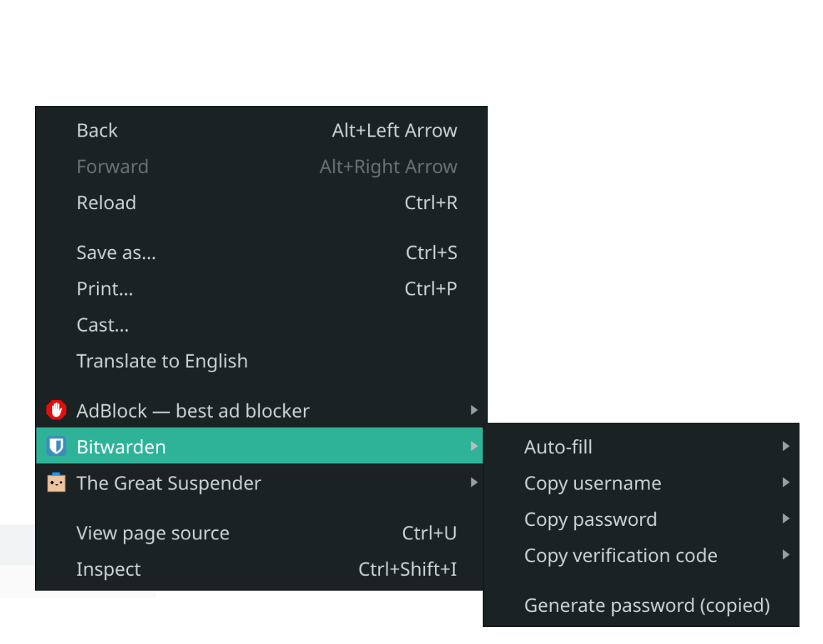Expand the Great Suspender submenu arrow
This screenshot has width=823, height=644.
[474, 482]
